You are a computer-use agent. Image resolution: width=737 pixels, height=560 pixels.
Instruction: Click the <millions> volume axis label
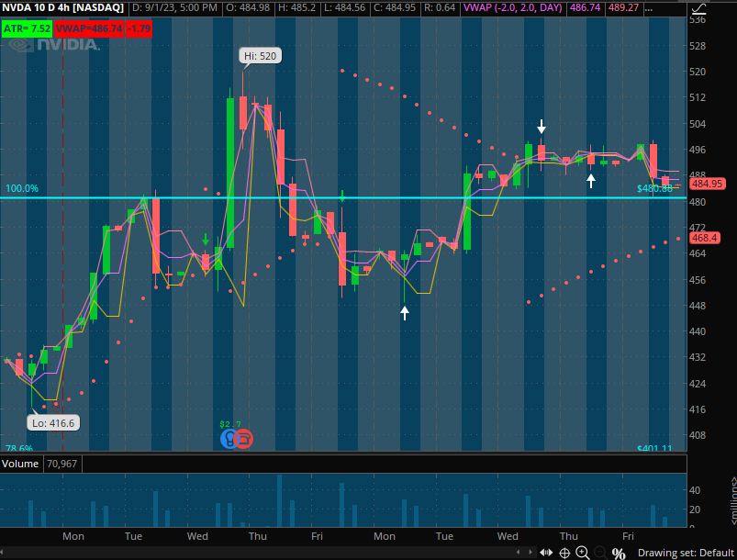coord(733,500)
